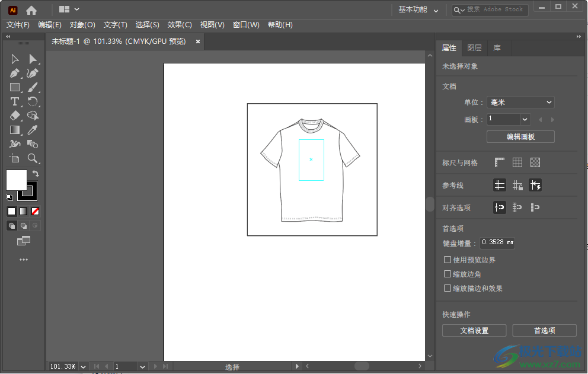Click the 键盘增量 value field
Viewport: 588px width, 374px height.
[x=497, y=242]
